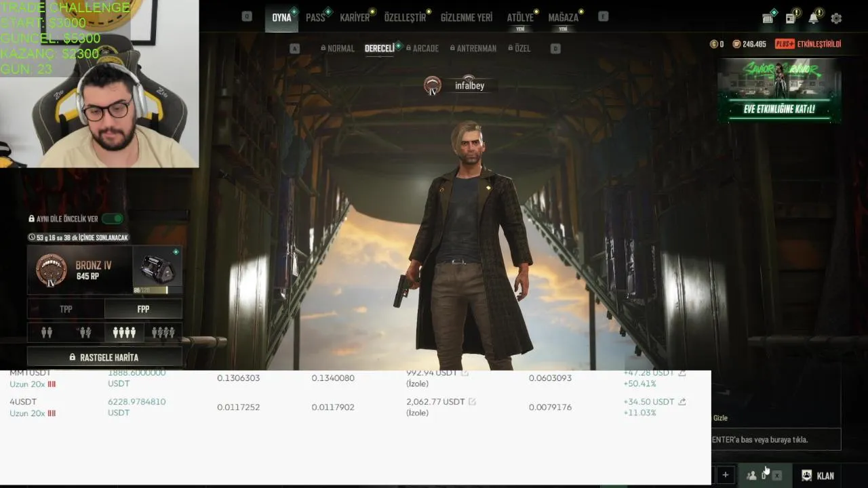
Task: Select four-player squad mode icon
Action: coord(124,333)
